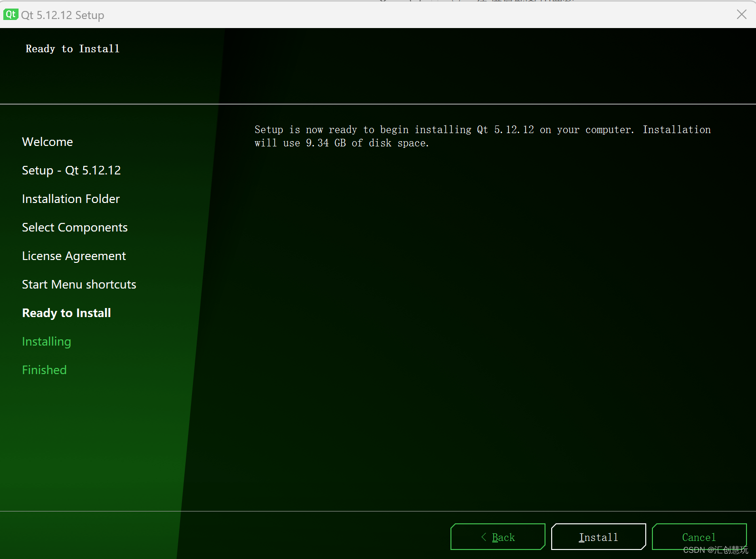The height and width of the screenshot is (559, 756).
Task: Click the disk space message text
Action: 482,136
